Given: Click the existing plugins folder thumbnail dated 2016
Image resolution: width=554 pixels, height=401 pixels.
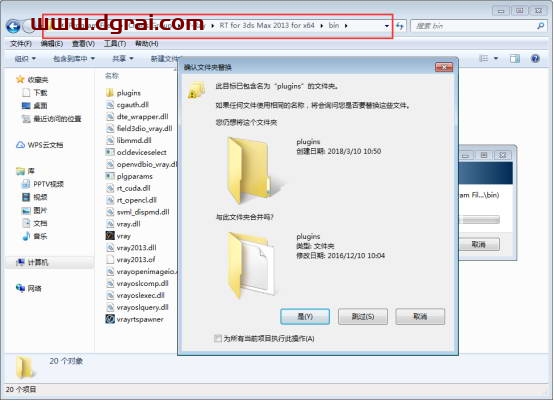Looking at the screenshot, I should tap(251, 265).
